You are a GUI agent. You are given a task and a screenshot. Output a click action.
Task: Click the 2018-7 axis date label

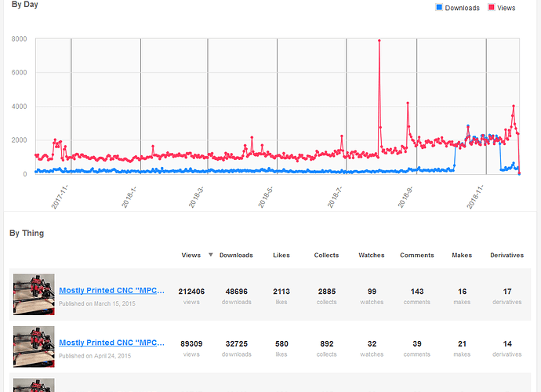point(335,197)
